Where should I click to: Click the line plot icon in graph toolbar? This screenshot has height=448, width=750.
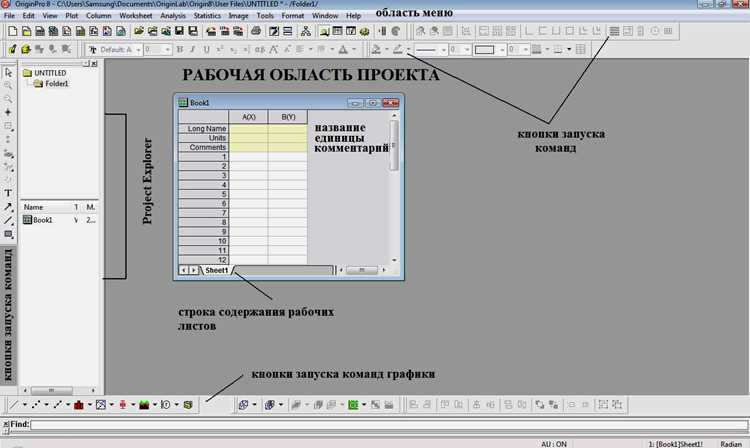14,405
